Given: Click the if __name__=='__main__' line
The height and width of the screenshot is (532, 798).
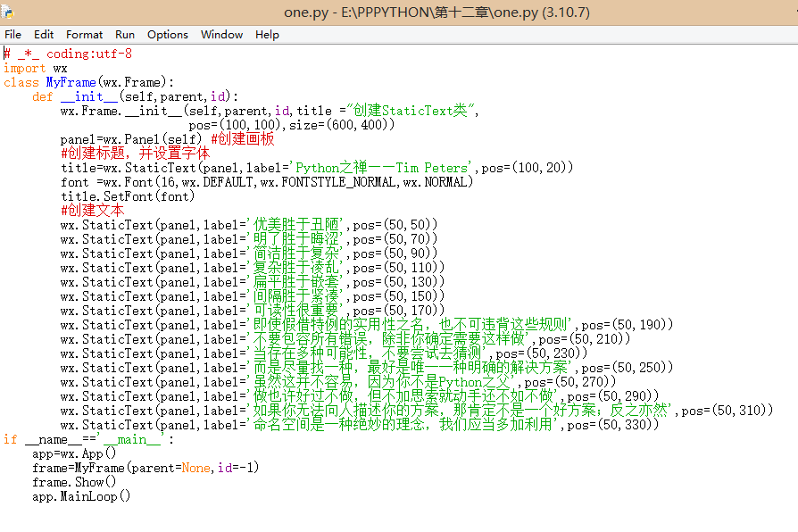Looking at the screenshot, I should tap(88, 439).
